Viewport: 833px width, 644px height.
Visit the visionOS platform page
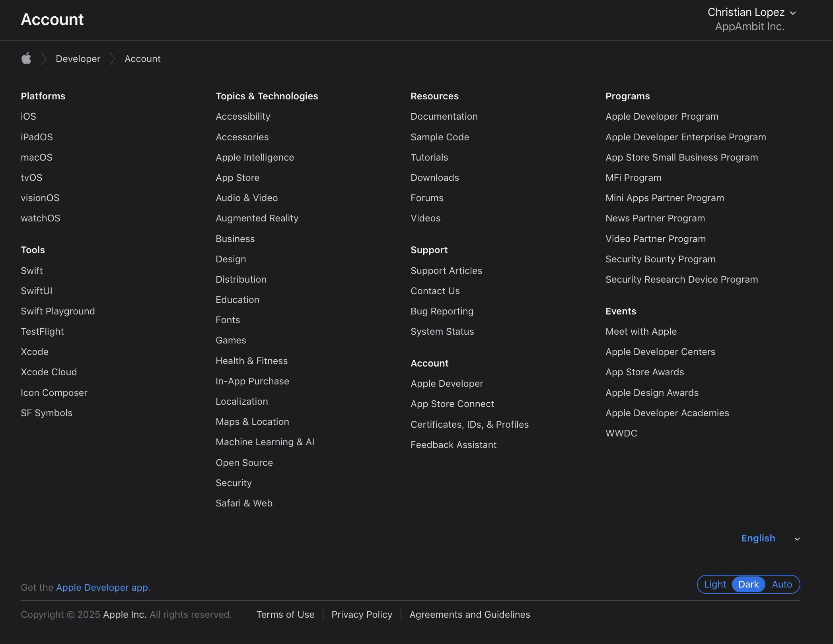pos(40,198)
